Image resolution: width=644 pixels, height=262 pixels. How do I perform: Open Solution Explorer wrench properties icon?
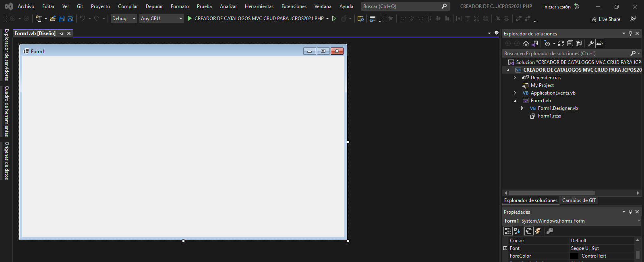pos(591,43)
